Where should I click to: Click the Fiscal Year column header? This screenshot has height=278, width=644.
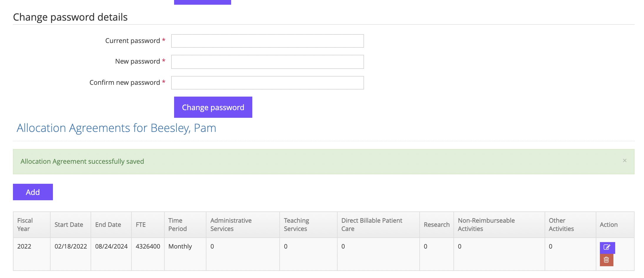pos(32,225)
